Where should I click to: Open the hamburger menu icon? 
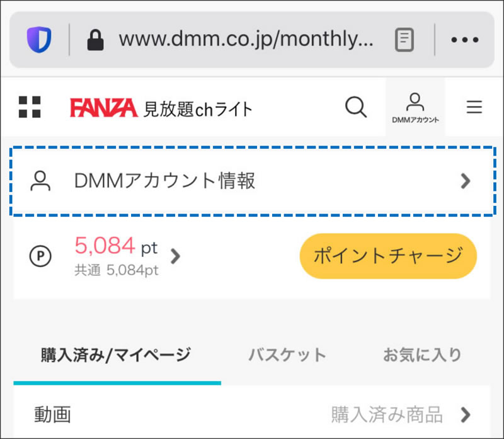474,106
